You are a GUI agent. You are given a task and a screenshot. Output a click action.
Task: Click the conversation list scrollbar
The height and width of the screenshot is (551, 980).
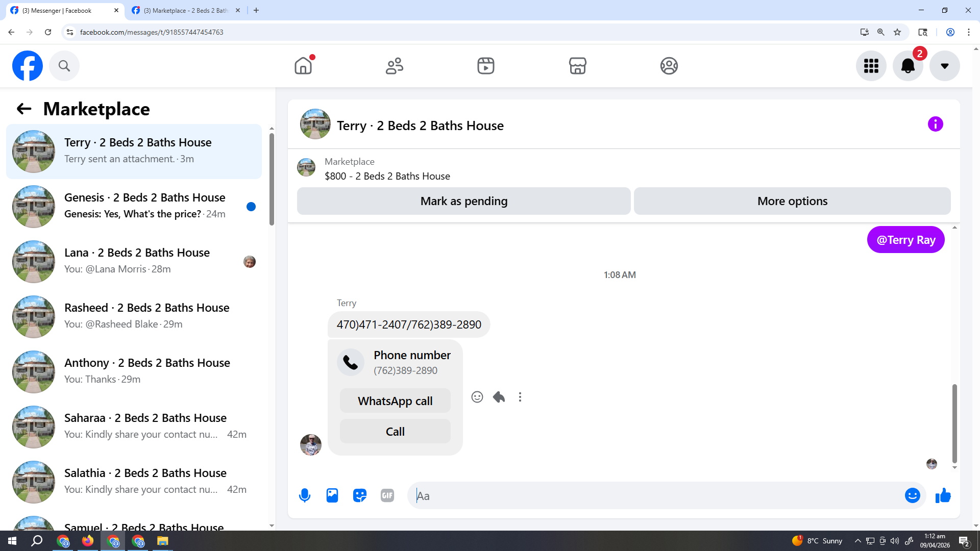tap(272, 179)
